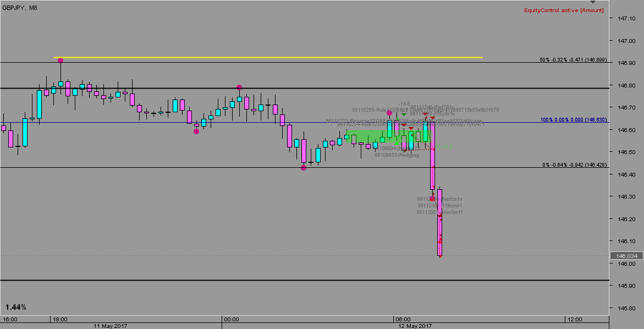Click the current price tag 146.034

tap(627, 255)
